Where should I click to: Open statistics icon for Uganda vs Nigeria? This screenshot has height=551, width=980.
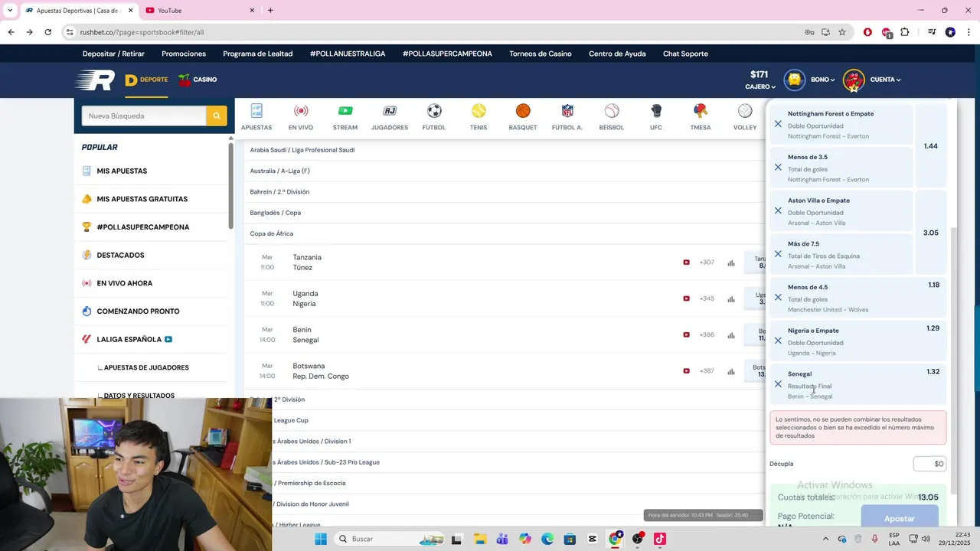[731, 299]
